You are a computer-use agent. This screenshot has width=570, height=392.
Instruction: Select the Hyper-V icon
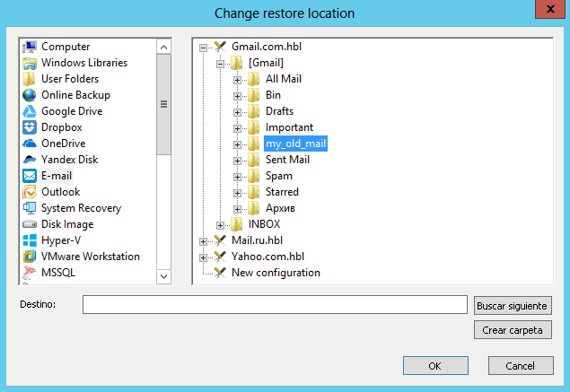pyautogui.click(x=30, y=240)
